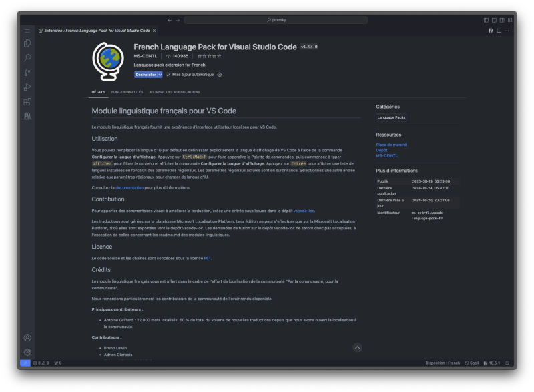Click Disposition : French in status bar

[x=443, y=363]
